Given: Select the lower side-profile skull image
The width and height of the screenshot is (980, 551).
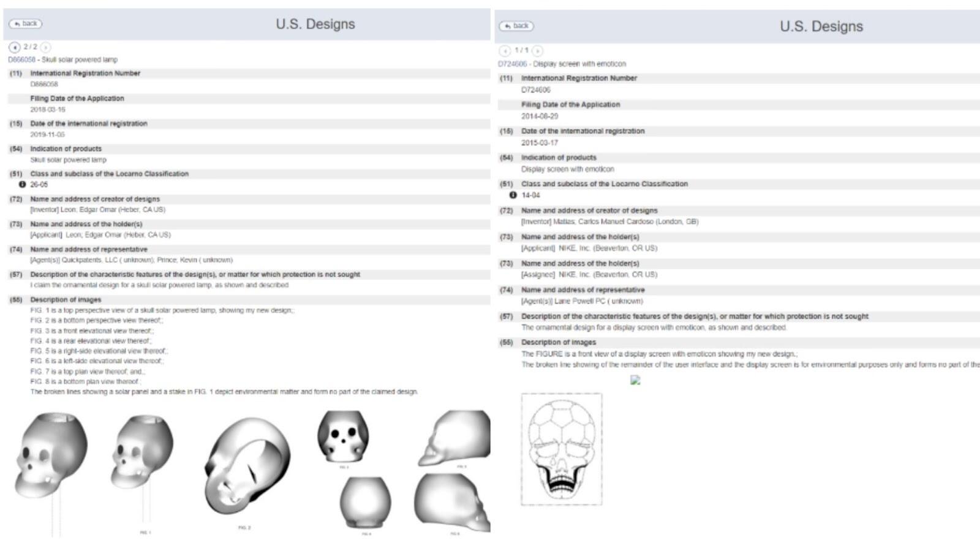Looking at the screenshot, I should (x=453, y=502).
